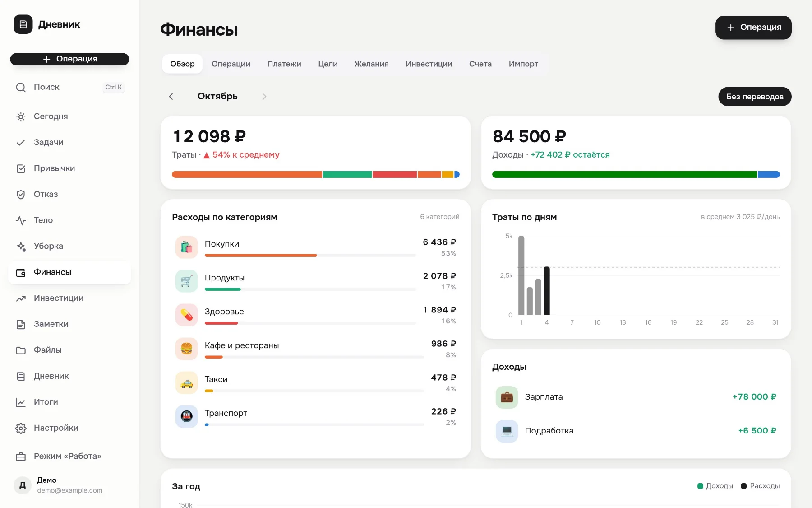The width and height of the screenshot is (812, 508).
Task: Click blue segment of income bar
Action: coord(769,174)
